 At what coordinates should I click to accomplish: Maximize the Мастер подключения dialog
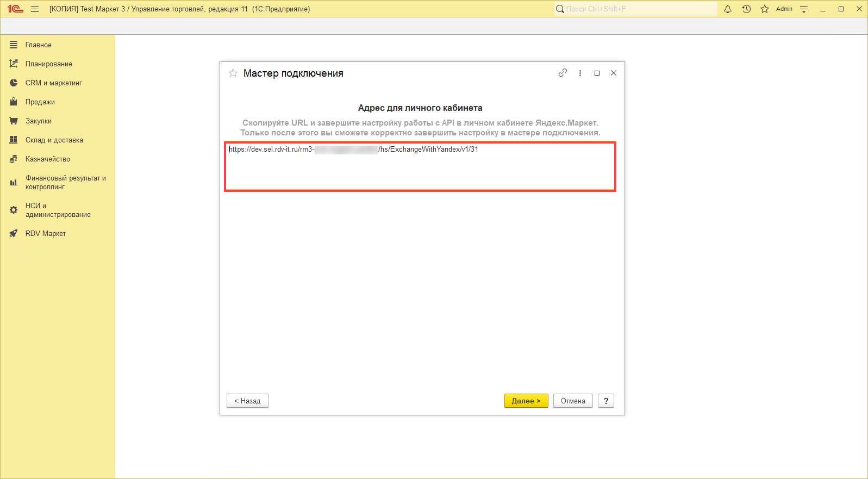597,73
